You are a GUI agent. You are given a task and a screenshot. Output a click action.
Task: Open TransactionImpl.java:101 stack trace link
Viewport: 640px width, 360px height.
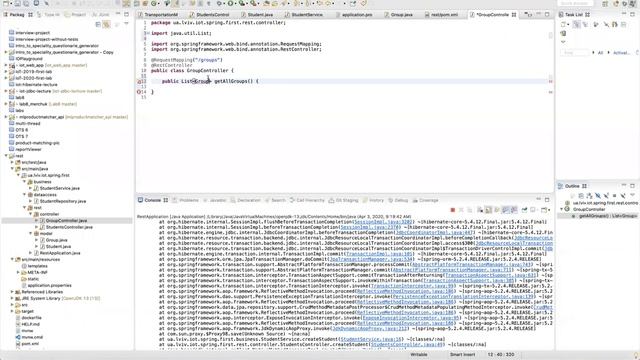(x=379, y=253)
